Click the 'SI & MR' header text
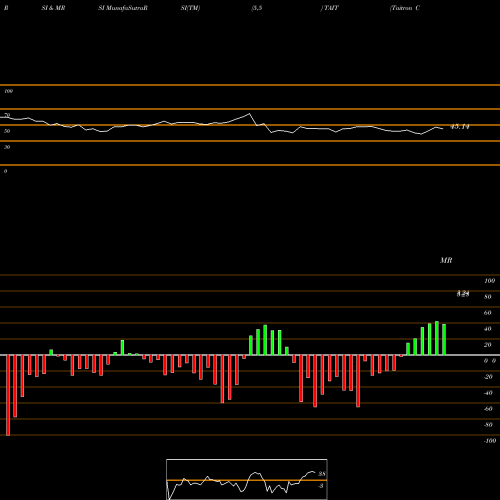 point(53,8)
